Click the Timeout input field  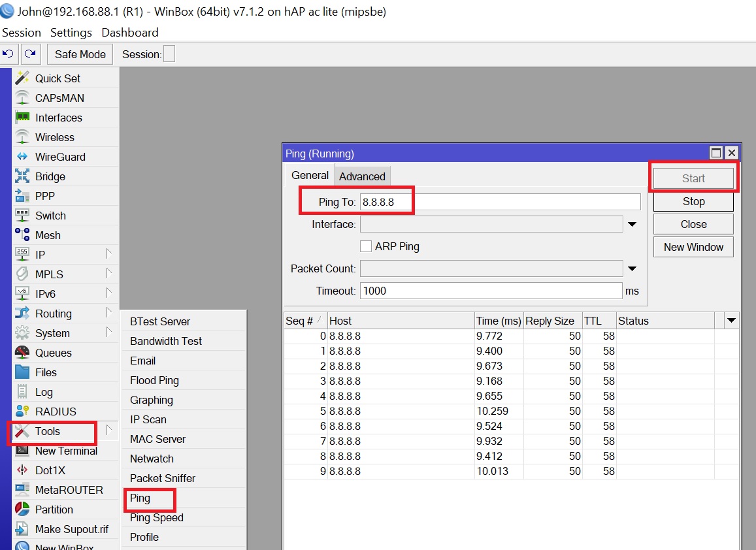pos(491,291)
